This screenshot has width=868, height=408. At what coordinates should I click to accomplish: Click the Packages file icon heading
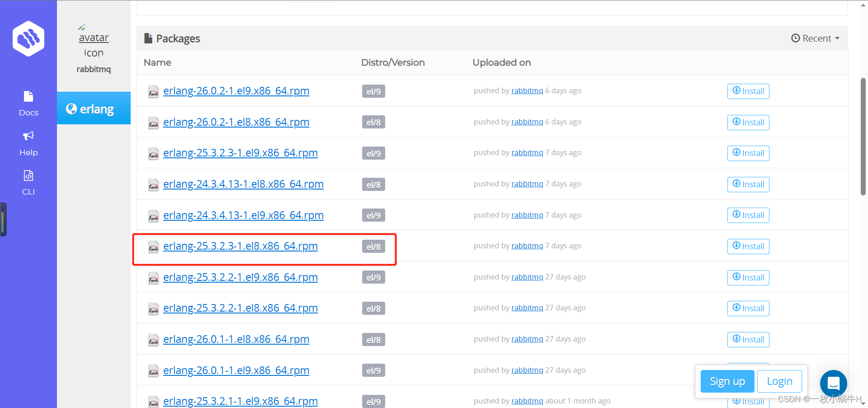tap(148, 38)
